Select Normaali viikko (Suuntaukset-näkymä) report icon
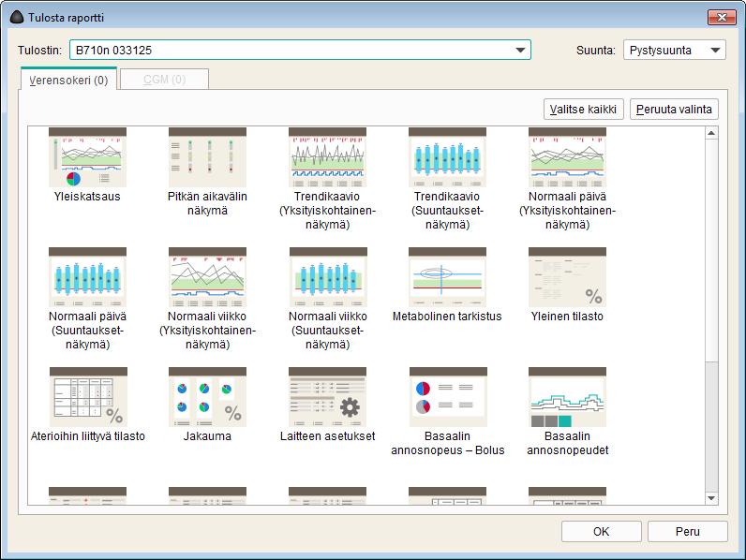Screen dimensions: 746x560 pos(327,277)
